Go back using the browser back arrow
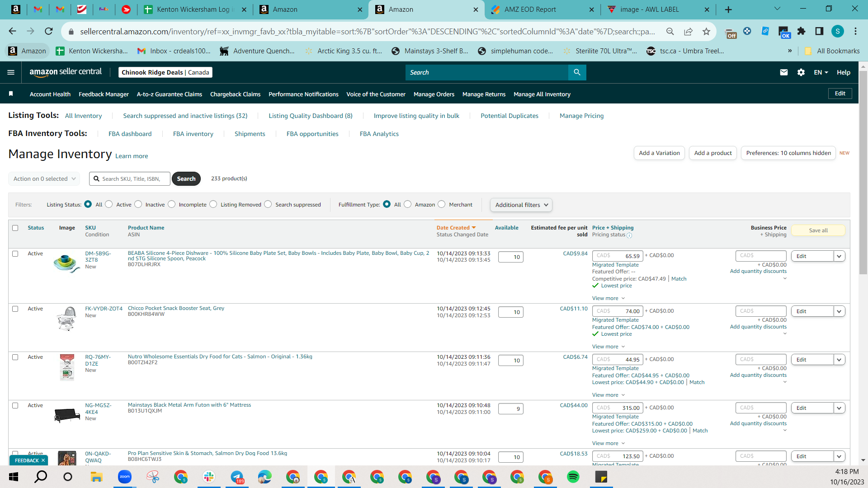The height and width of the screenshot is (488, 868). [12, 31]
